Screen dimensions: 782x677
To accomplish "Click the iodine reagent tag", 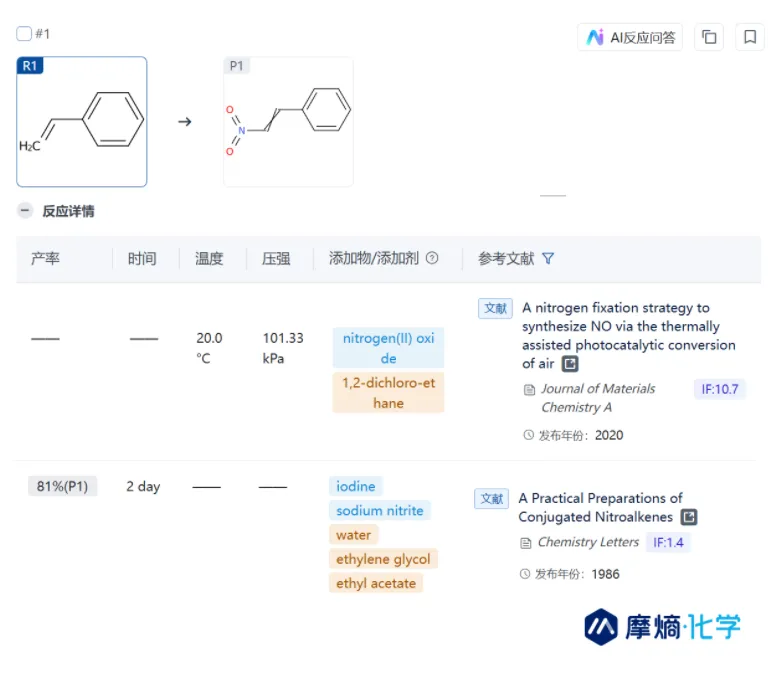I will 356,486.
